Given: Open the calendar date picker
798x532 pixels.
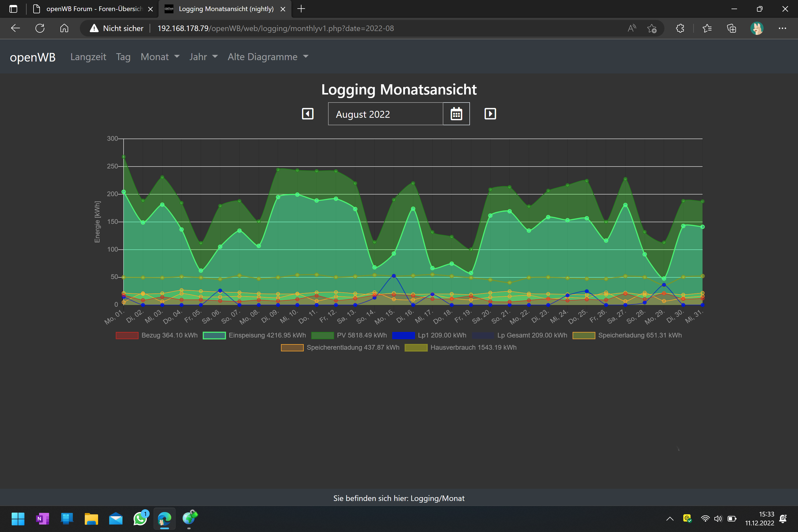Looking at the screenshot, I should 456,114.
